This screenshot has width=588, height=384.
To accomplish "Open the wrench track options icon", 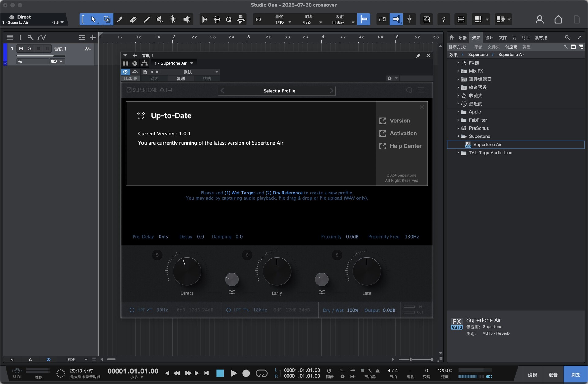I will [x=30, y=37].
